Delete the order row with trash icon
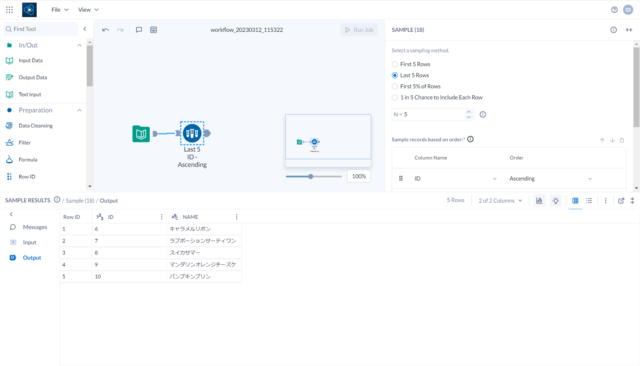Screen dimensions: 640x366 pyautogui.click(x=622, y=140)
